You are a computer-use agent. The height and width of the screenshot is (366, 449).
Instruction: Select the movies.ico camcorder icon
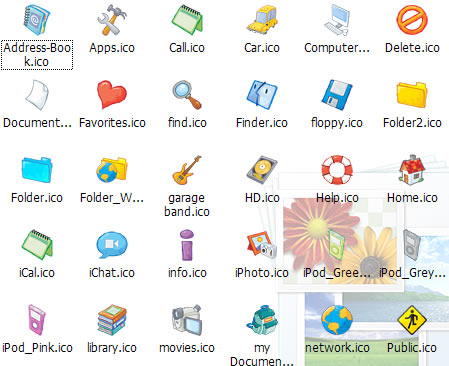187,320
